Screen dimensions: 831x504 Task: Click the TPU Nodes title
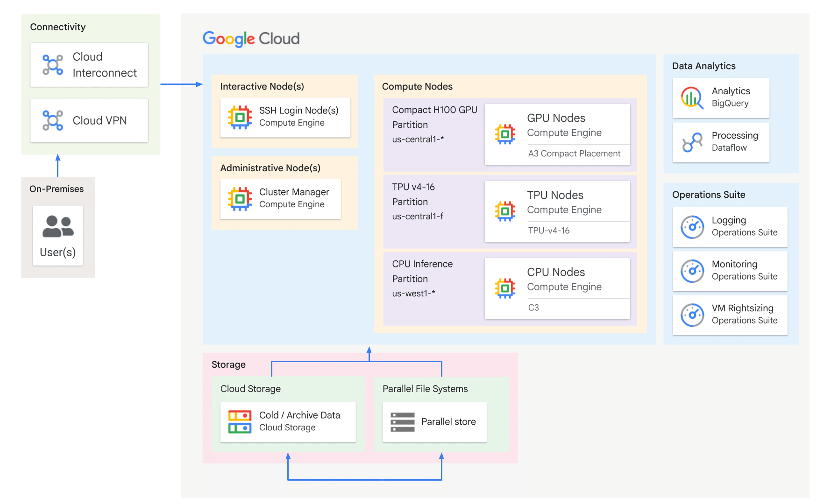tap(555, 195)
